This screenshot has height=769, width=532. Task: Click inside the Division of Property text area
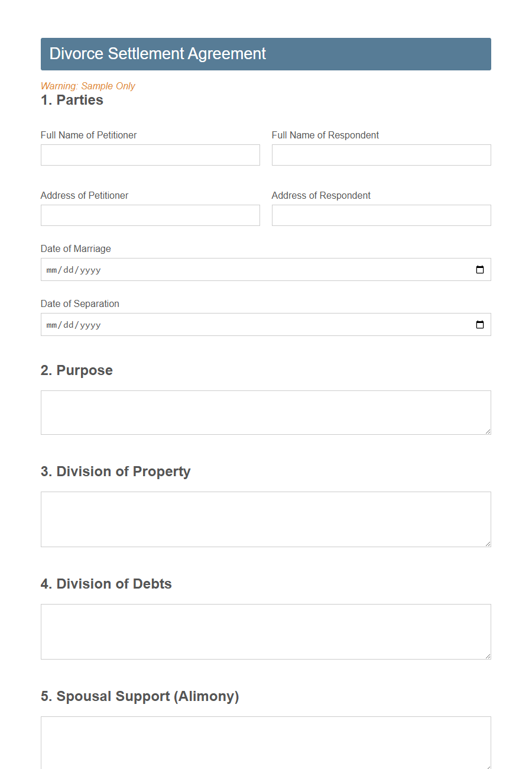pos(265,518)
